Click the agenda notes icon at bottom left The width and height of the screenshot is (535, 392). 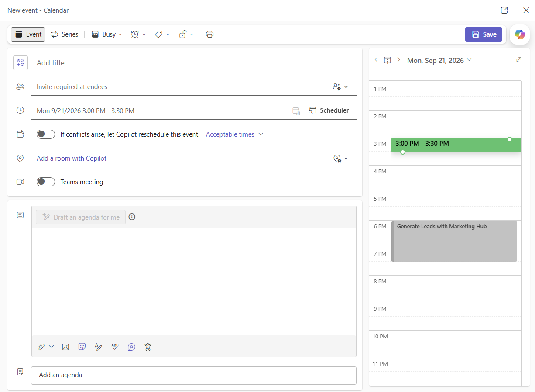point(20,372)
